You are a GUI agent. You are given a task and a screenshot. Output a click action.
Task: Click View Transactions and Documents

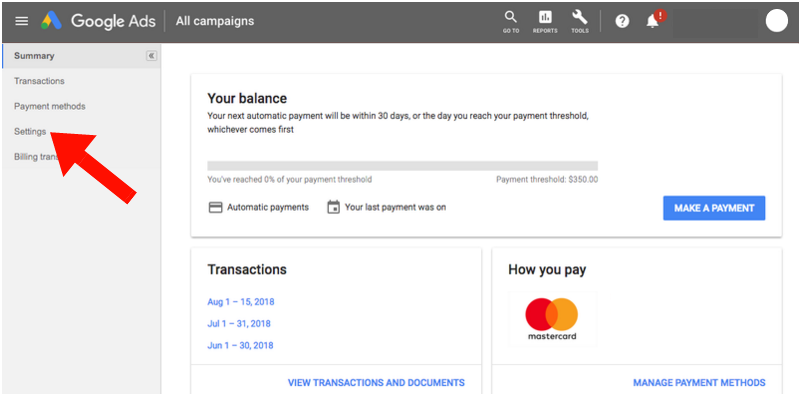pyautogui.click(x=376, y=383)
